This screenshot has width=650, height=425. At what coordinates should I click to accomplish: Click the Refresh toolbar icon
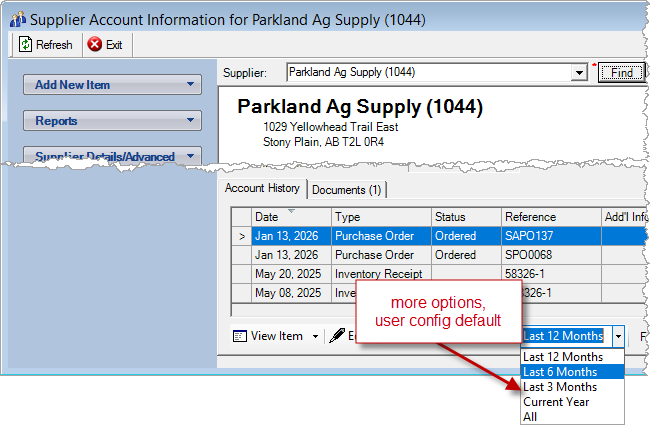[x=25, y=44]
